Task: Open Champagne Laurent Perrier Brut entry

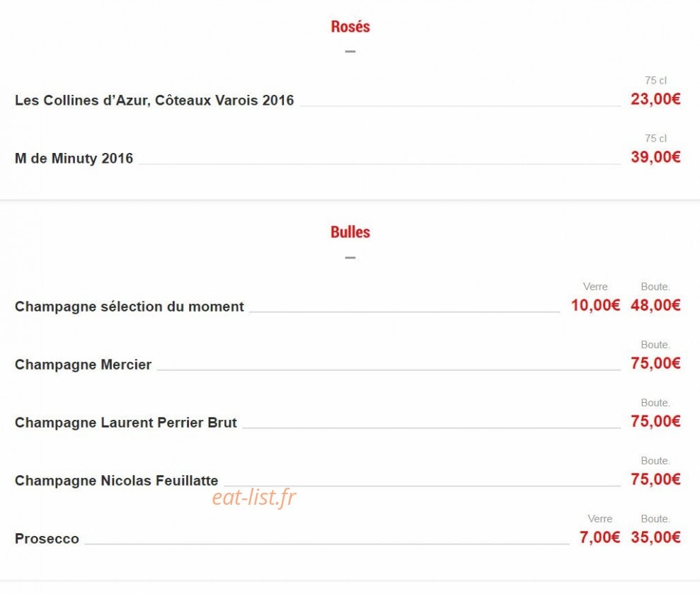Action: [x=126, y=423]
